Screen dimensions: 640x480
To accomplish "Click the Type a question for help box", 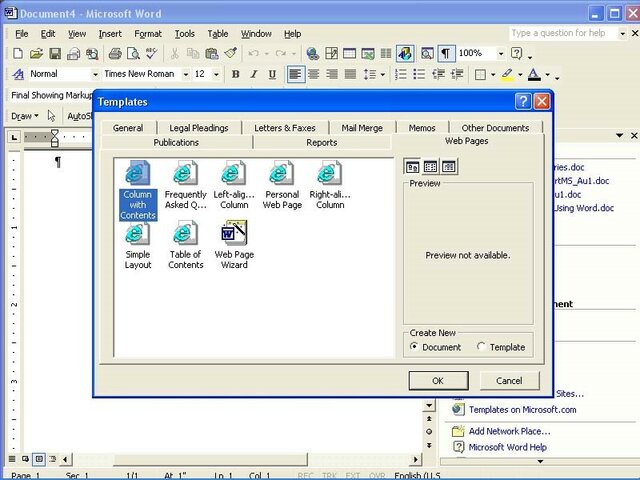I will (x=563, y=33).
